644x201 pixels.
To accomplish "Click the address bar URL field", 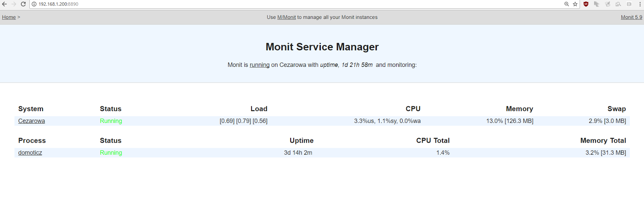I will [282, 4].
